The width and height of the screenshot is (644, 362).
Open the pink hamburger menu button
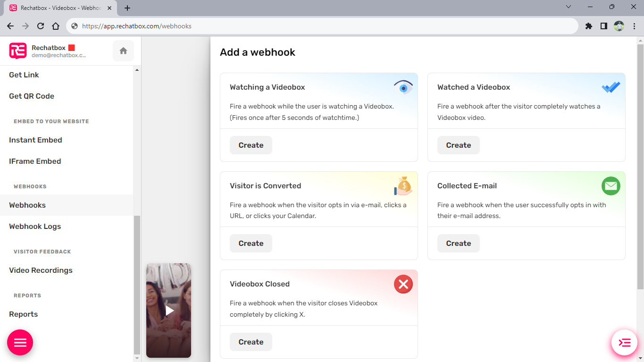(x=20, y=343)
